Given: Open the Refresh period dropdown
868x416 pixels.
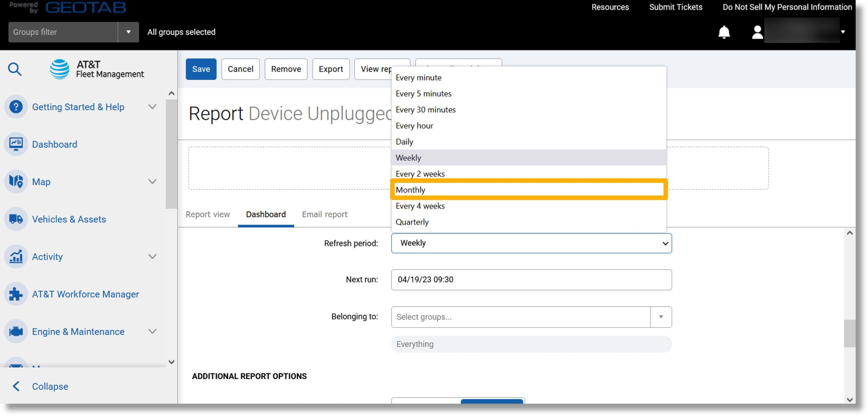Looking at the screenshot, I should [531, 243].
